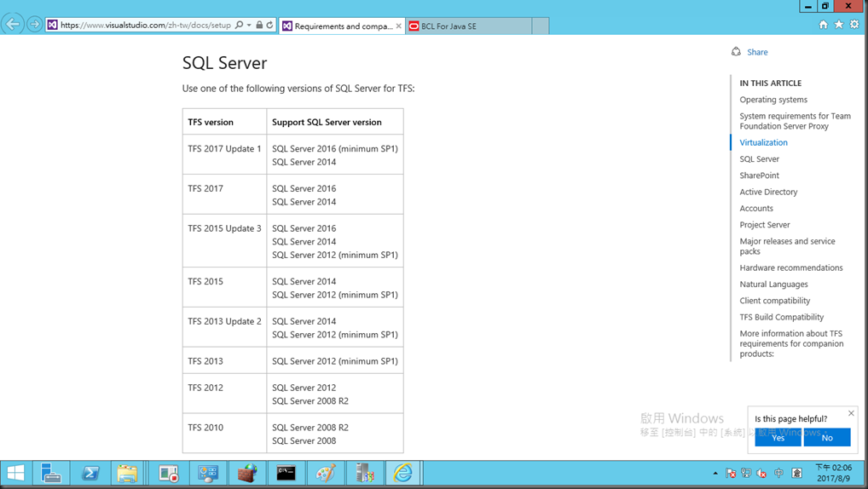Open Paint from the taskbar

(326, 474)
